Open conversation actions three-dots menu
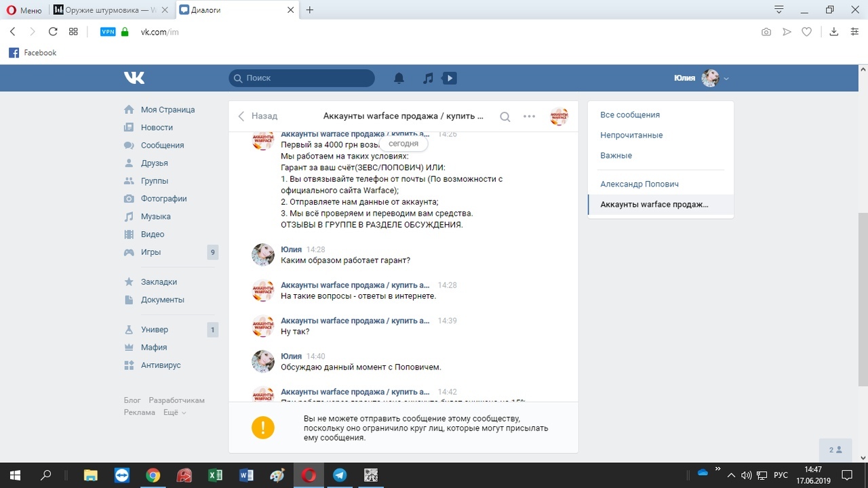Viewport: 868px width, 488px height. click(x=529, y=117)
